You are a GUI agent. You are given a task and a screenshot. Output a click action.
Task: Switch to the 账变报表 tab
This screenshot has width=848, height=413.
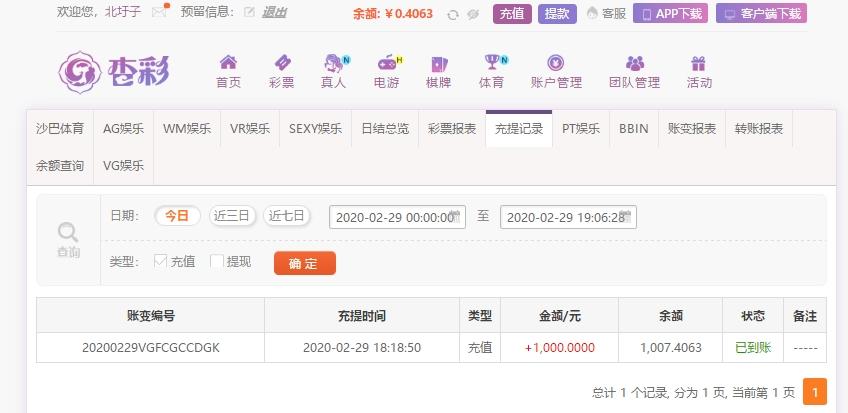point(692,129)
